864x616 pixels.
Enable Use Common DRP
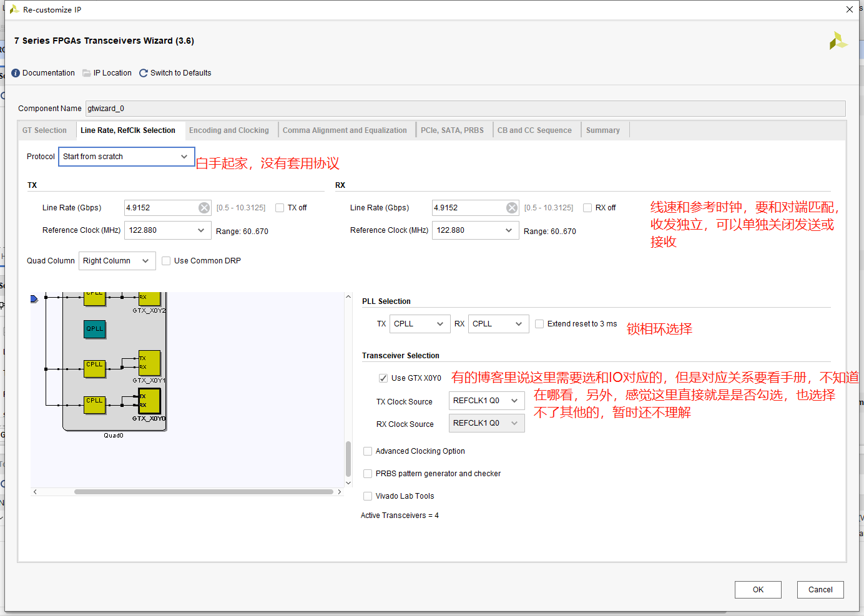coord(166,261)
